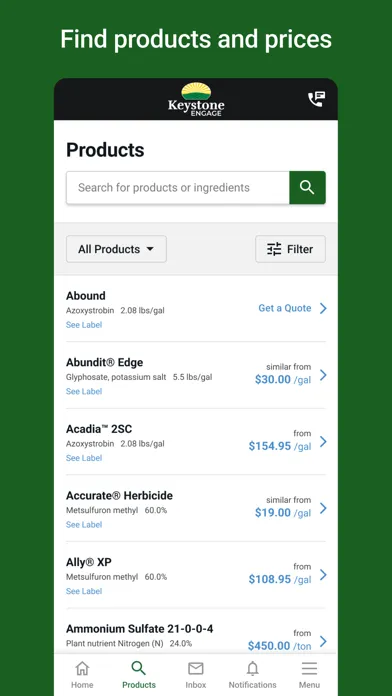The width and height of the screenshot is (392, 696).
Task: Open the Inbox envelope icon
Action: [x=196, y=668]
